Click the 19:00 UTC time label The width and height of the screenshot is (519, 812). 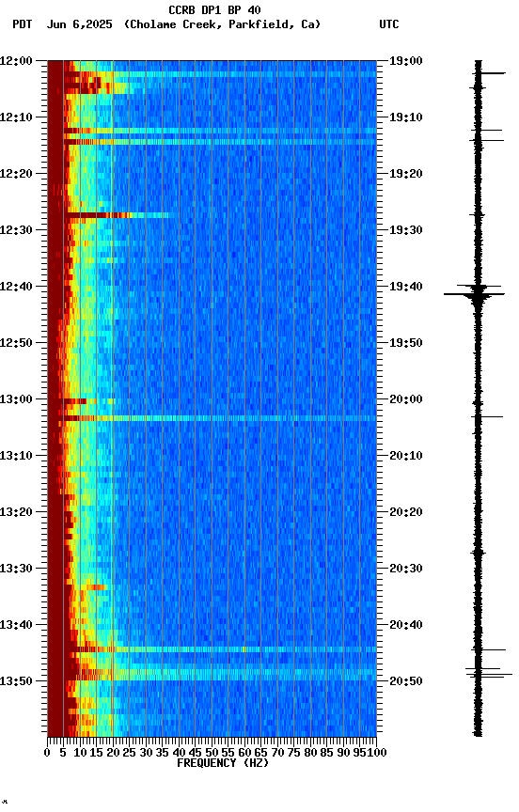pos(406,61)
